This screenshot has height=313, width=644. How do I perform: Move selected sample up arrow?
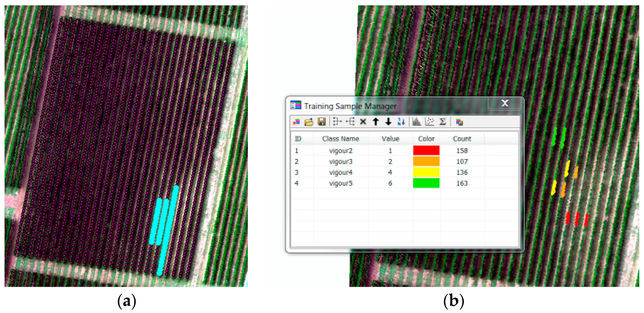[x=376, y=122]
